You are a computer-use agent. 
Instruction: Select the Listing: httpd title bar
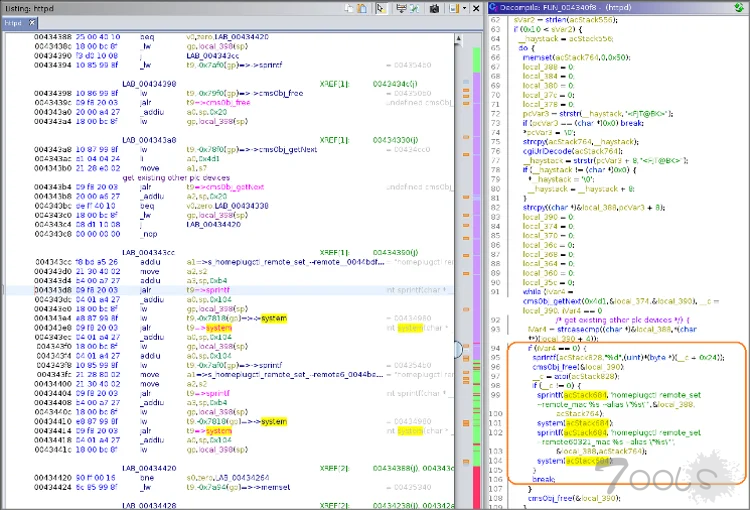pyautogui.click(x=30, y=8)
